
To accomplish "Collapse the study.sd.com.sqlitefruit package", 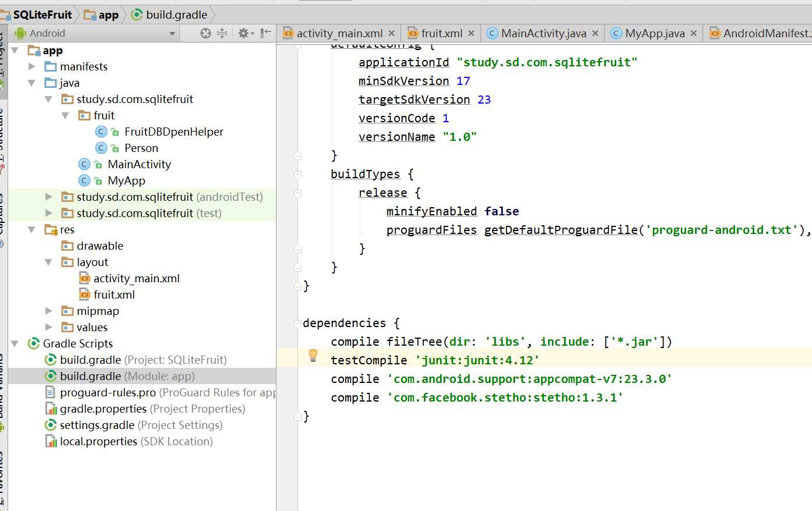I will 48,99.
